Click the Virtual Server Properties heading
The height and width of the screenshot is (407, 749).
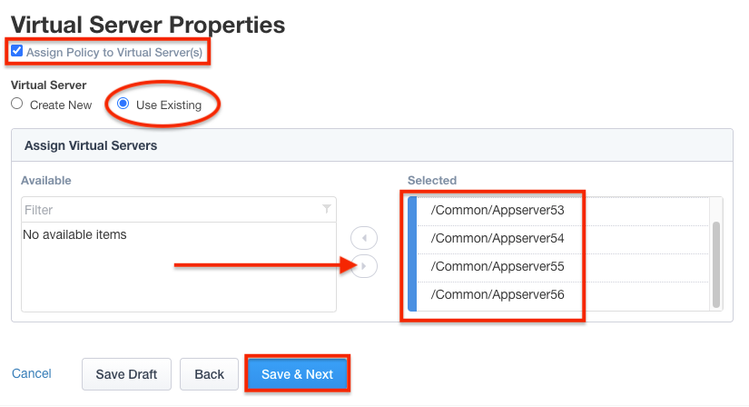pos(148,24)
